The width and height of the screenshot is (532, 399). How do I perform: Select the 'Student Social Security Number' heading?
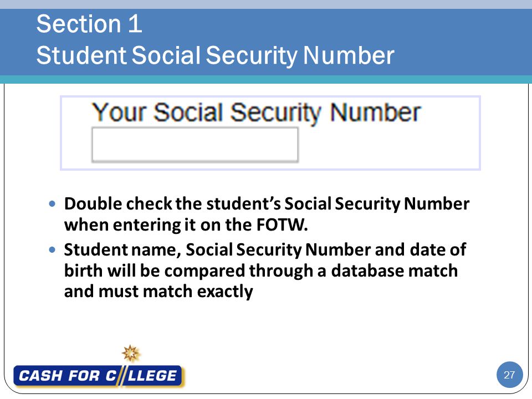pyautogui.click(x=215, y=55)
